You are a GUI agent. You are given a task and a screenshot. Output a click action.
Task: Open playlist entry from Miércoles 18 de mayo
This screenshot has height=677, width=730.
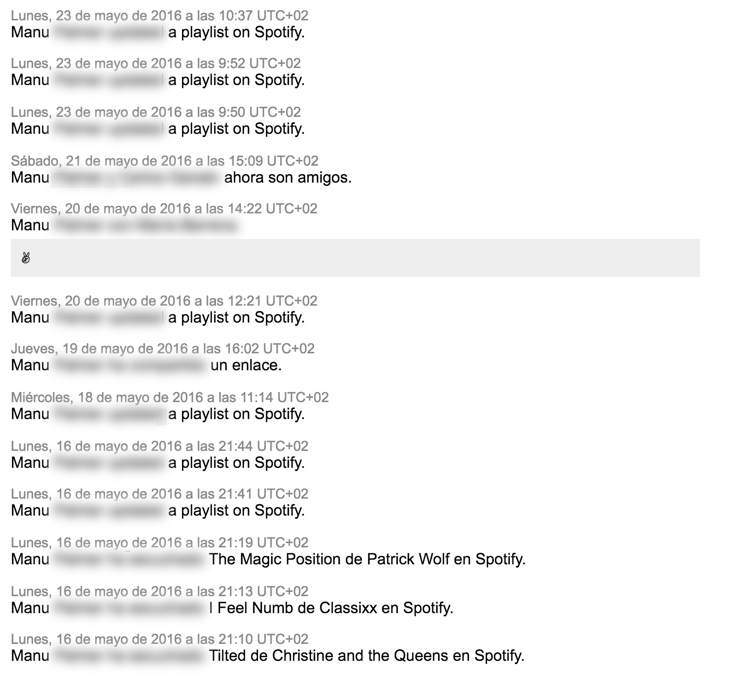click(158, 413)
